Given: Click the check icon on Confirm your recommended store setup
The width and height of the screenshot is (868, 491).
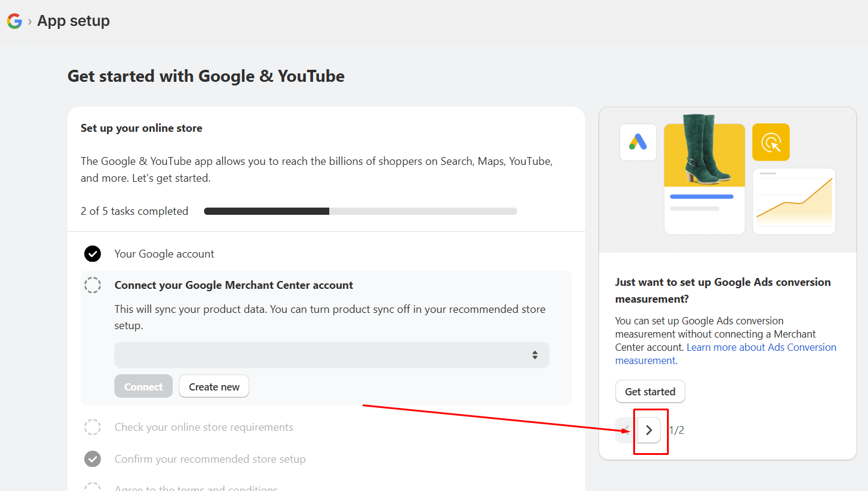Looking at the screenshot, I should (93, 459).
